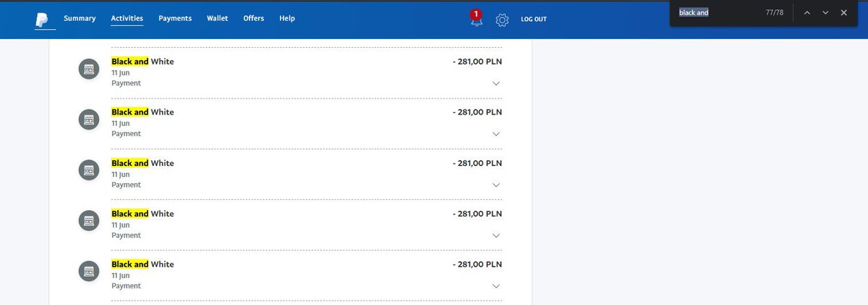Image resolution: width=868 pixels, height=305 pixels.
Task: Expand the fourth visible Black and White payment
Action: click(x=496, y=235)
